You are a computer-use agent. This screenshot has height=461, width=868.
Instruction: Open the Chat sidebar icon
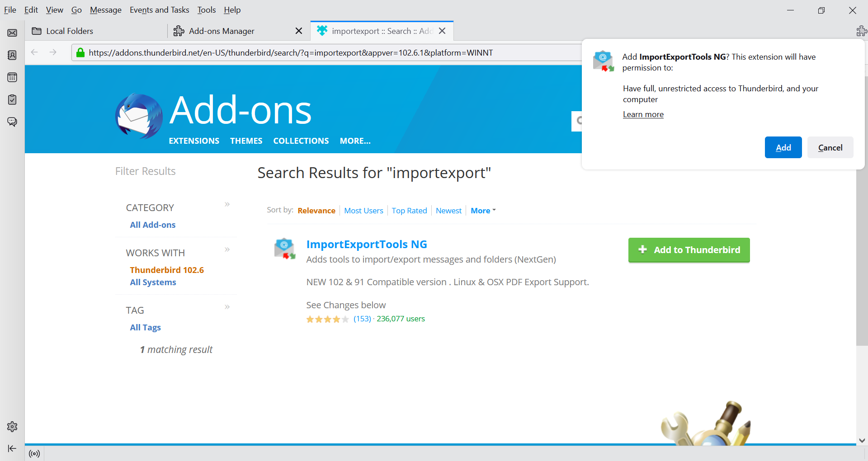(x=12, y=122)
